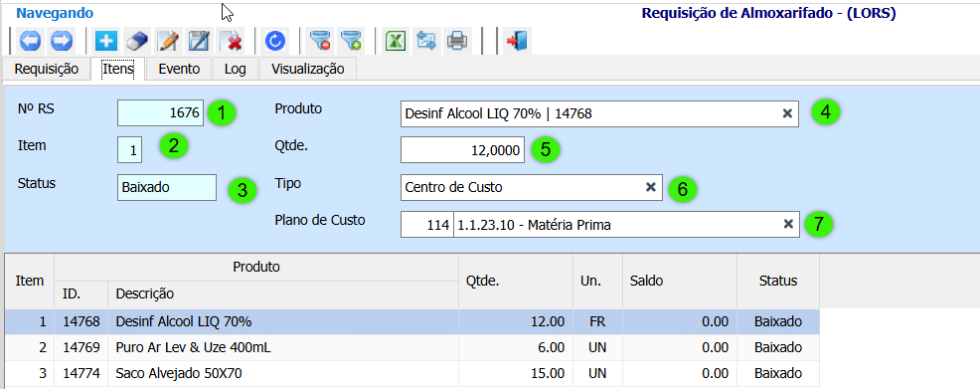Image resolution: width=980 pixels, height=389 pixels.
Task: Select row Saco Alvejado 50X70
Action: [x=411, y=373]
